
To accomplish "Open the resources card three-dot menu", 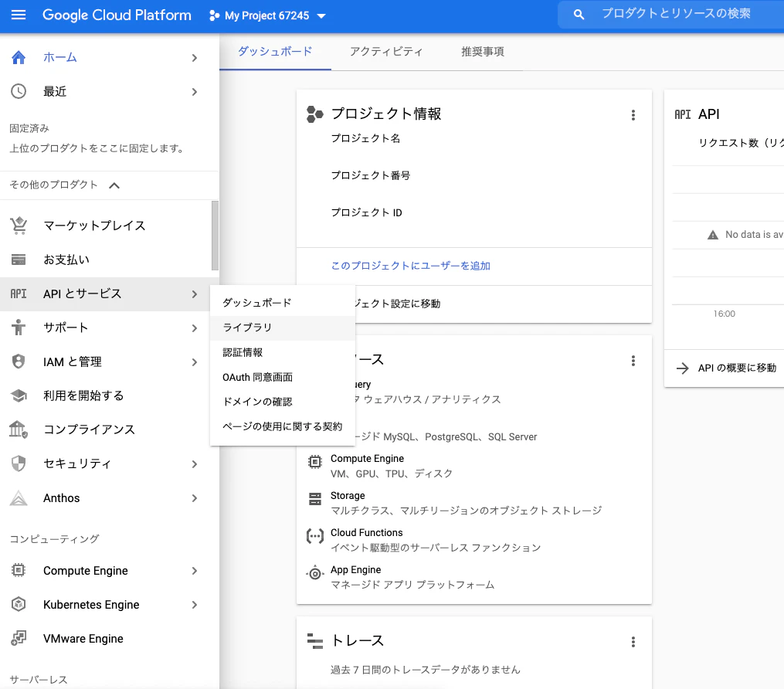I will 633,361.
